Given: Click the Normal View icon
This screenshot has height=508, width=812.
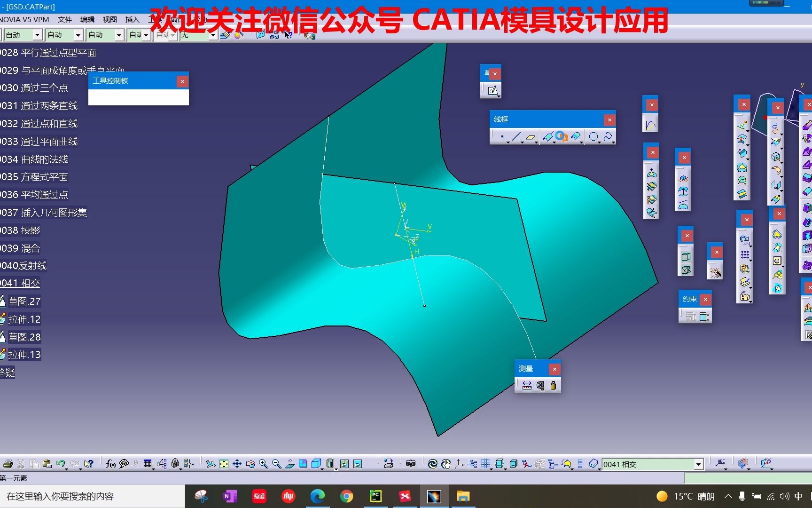Looking at the screenshot, I should coord(290,464).
